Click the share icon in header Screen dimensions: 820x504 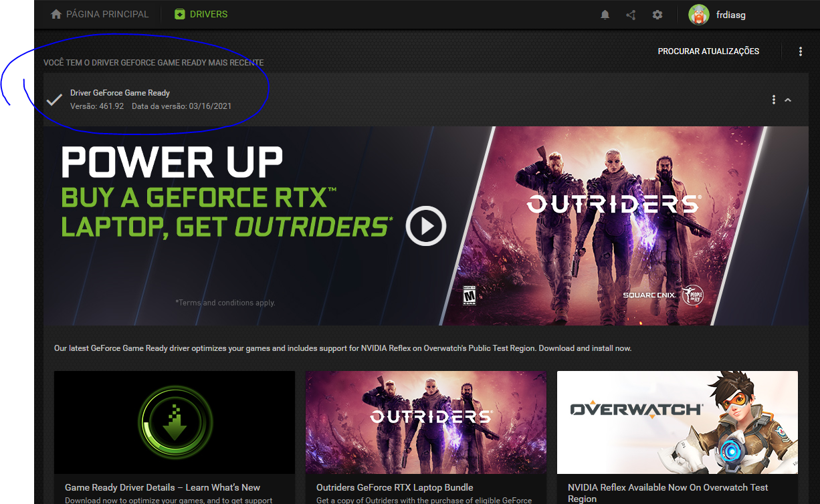coord(631,15)
